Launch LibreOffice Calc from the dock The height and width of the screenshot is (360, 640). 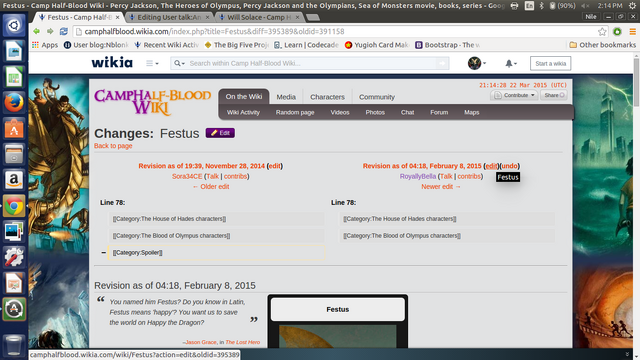tap(14, 77)
